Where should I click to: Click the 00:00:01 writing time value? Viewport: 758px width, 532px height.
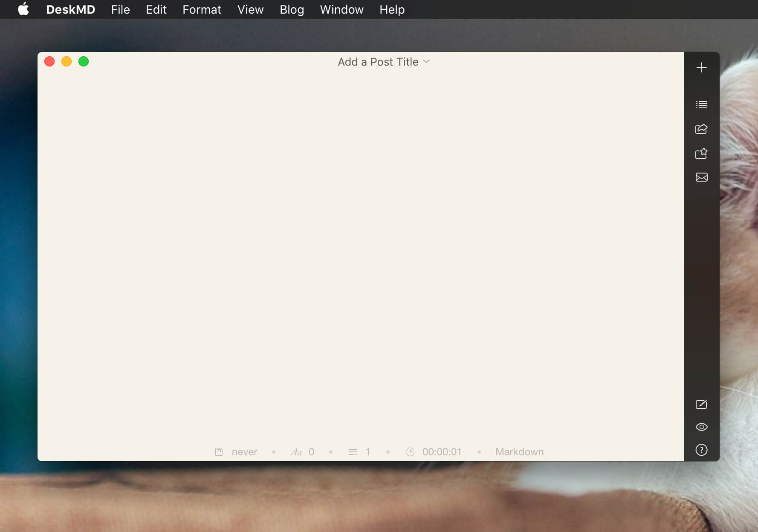442,452
